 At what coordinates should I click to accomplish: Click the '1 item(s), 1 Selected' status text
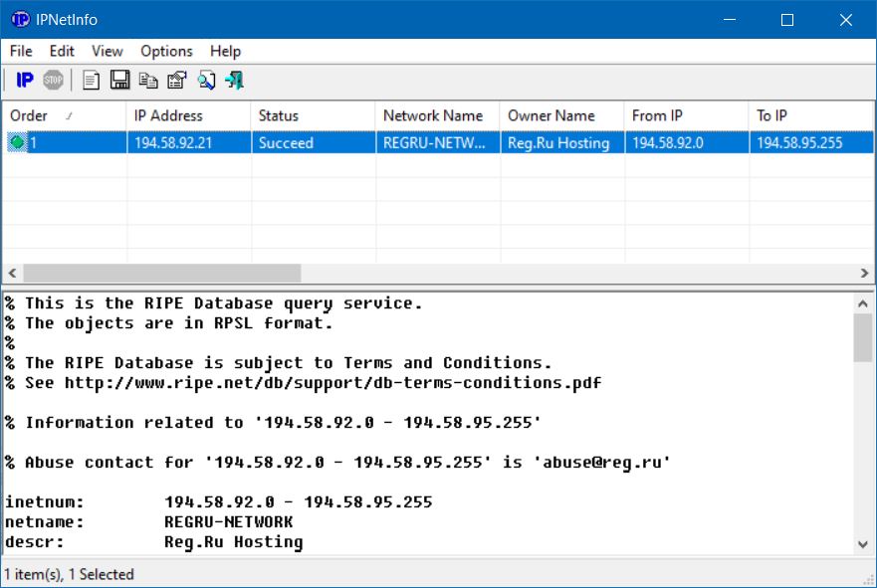click(x=70, y=575)
